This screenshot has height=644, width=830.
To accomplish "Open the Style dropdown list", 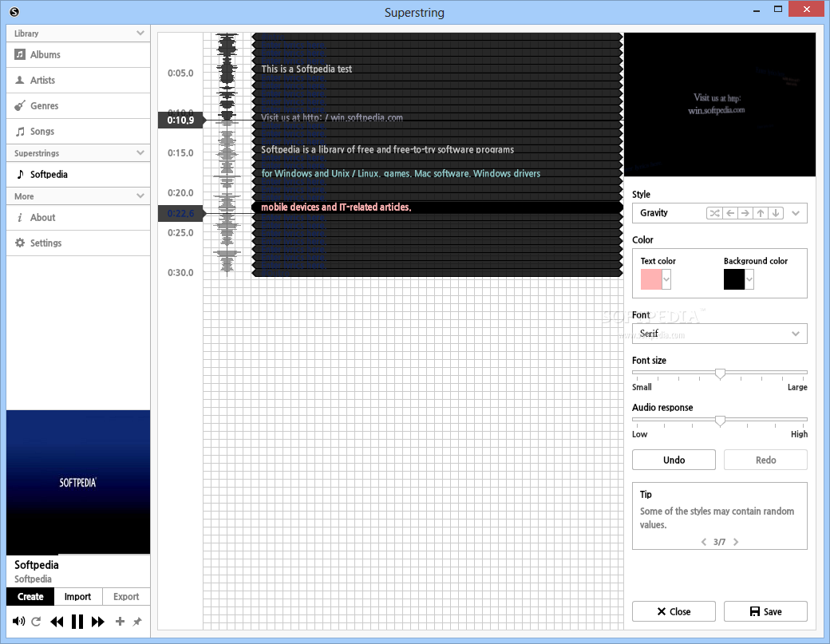I will click(796, 213).
